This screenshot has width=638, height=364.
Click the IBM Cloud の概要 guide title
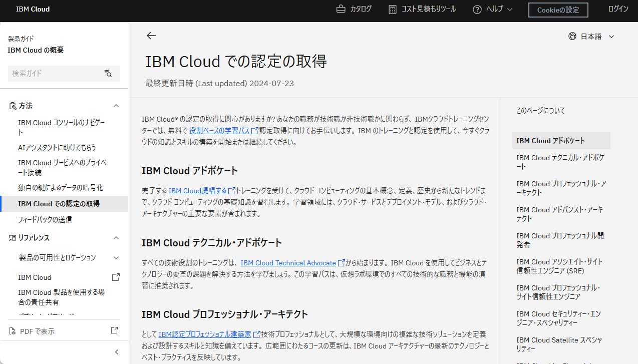tap(36, 50)
